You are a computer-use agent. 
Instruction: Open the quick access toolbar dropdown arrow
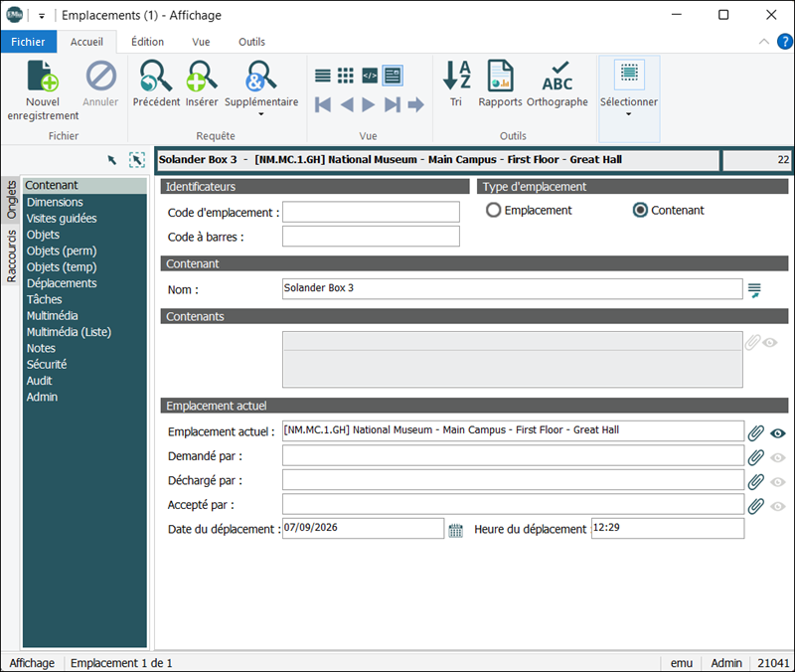click(42, 16)
